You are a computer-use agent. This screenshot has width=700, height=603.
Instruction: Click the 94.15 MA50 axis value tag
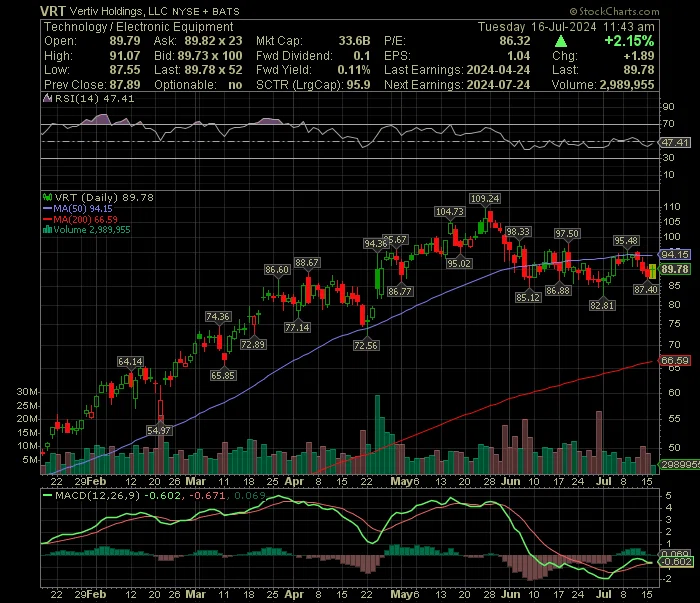pos(675,254)
